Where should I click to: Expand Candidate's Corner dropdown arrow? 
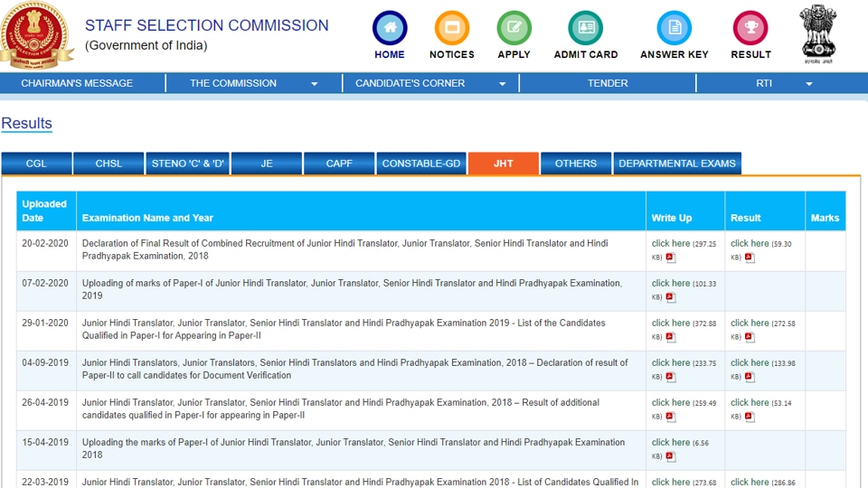[x=502, y=84]
